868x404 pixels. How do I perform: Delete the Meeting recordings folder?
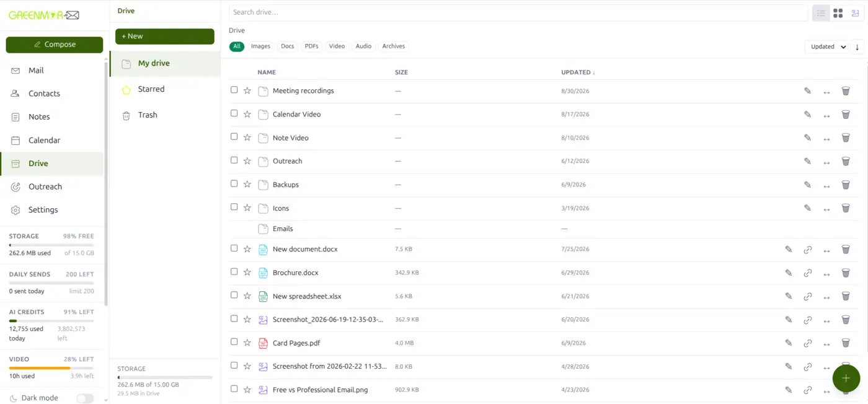click(846, 91)
